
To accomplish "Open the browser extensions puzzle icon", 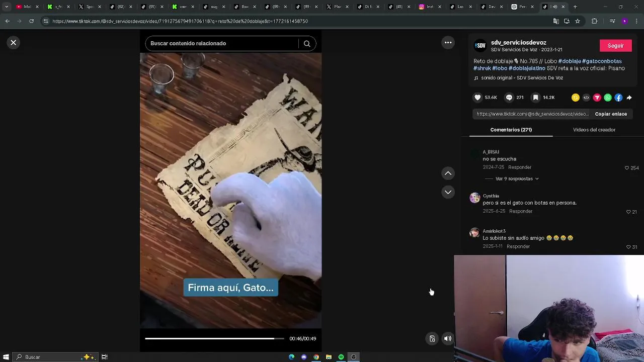I will click(x=594, y=21).
